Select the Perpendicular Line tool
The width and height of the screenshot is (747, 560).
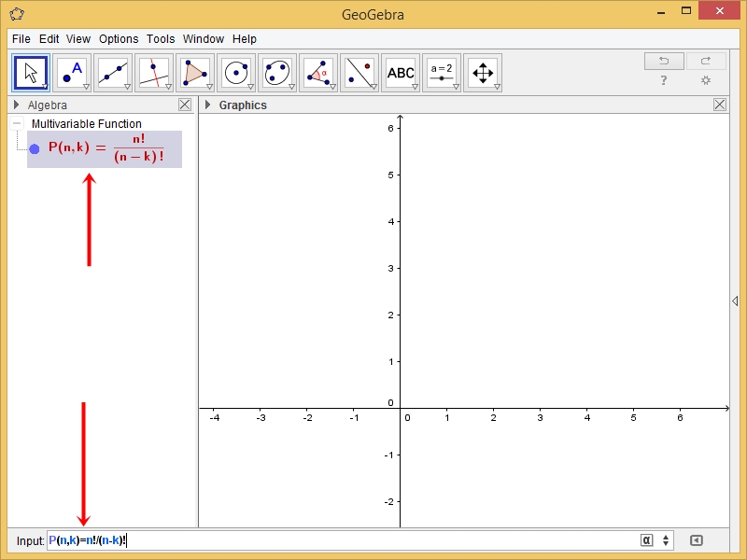coord(154,73)
